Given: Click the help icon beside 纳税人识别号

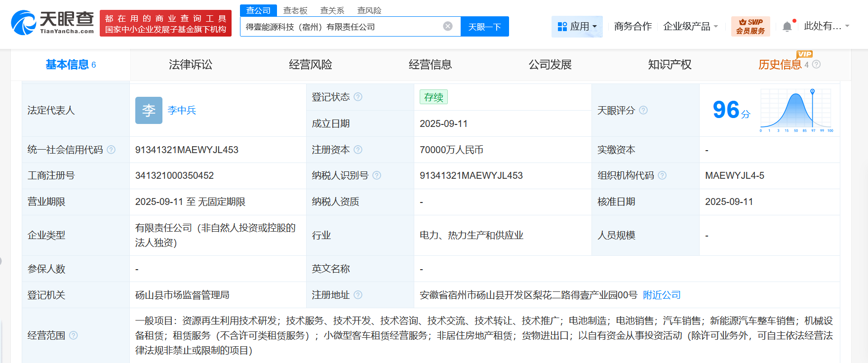Looking at the screenshot, I should tap(377, 175).
